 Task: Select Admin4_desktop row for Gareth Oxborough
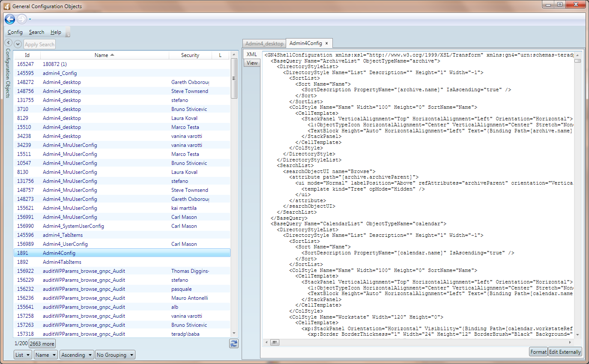(x=122, y=82)
